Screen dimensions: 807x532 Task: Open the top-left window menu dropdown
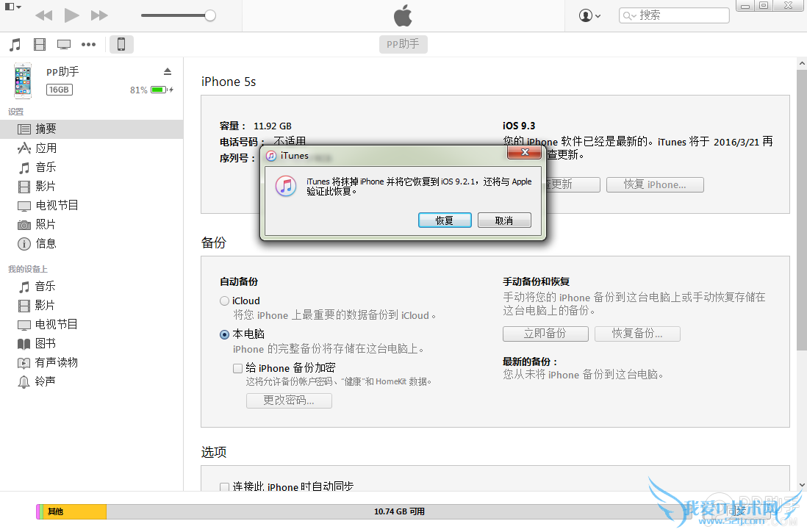(x=12, y=7)
